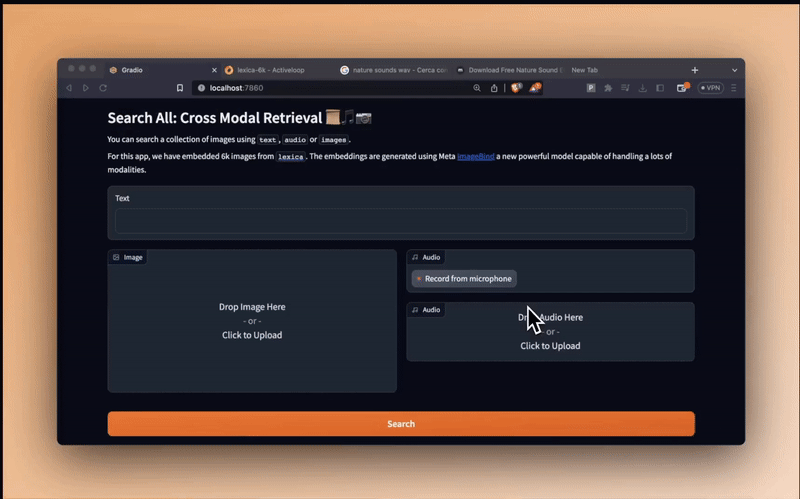Click the orange Search button
This screenshot has width=800, height=499.
click(401, 423)
